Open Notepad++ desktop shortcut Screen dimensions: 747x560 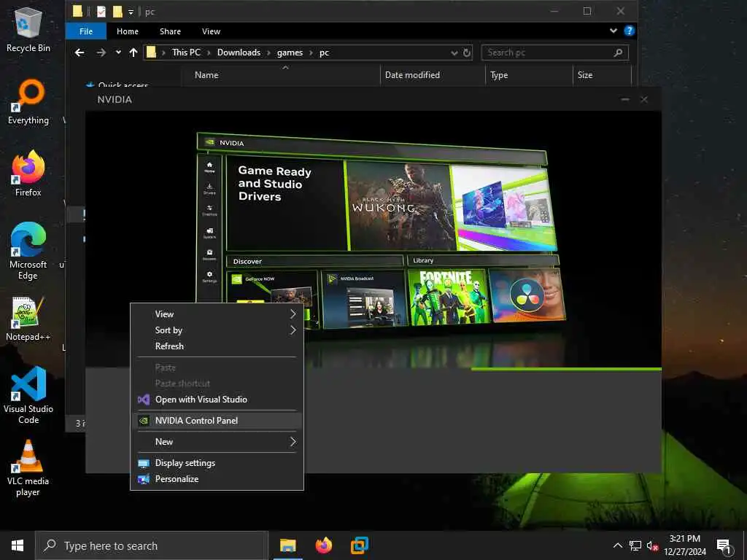(x=28, y=318)
